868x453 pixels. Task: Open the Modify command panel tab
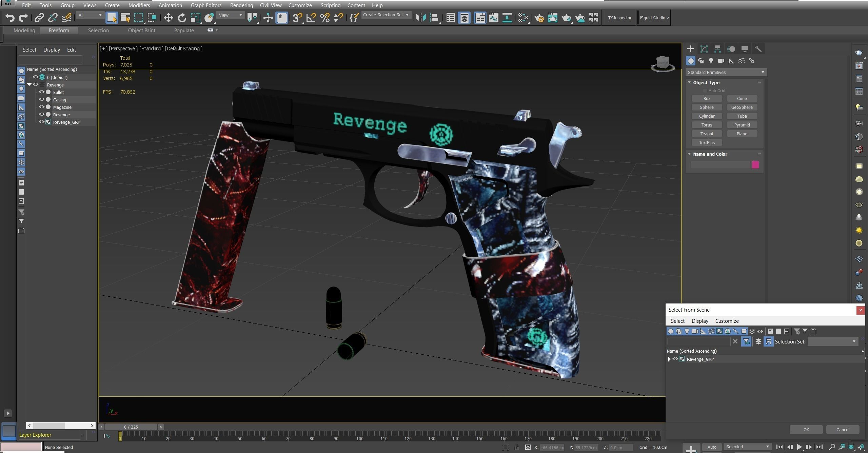[704, 49]
